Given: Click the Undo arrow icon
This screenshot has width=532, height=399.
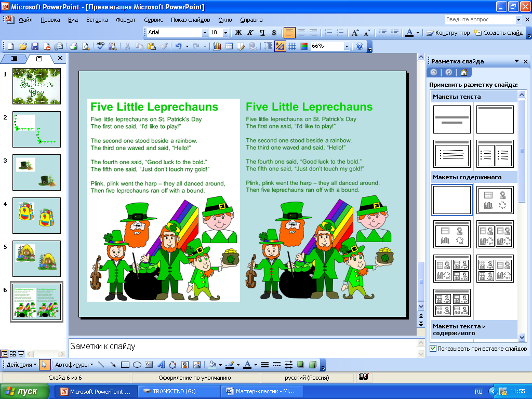Looking at the screenshot, I should pos(179,46).
